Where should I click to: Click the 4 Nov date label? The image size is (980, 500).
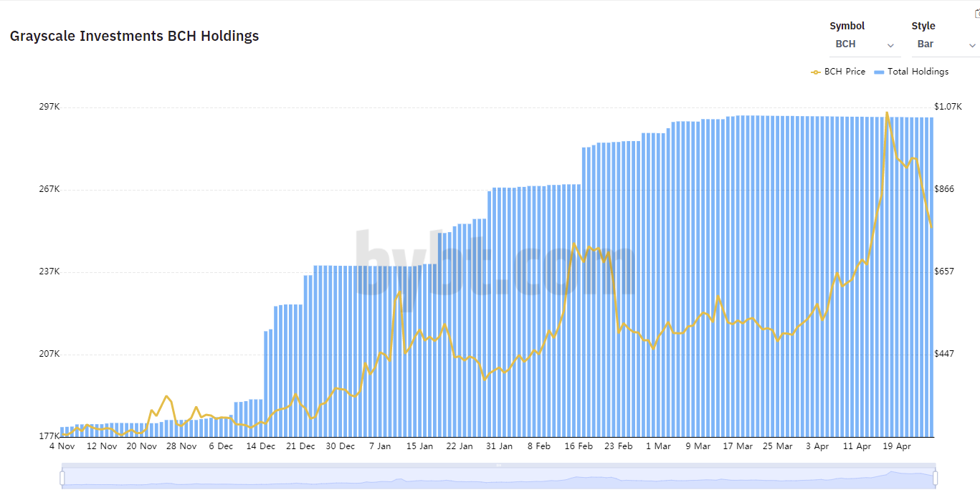coord(62,446)
